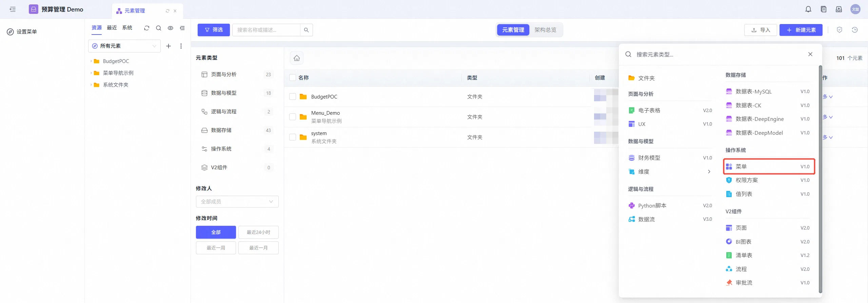Check the BudgetPOC row checkbox
The height and width of the screenshot is (303, 868).
click(293, 97)
